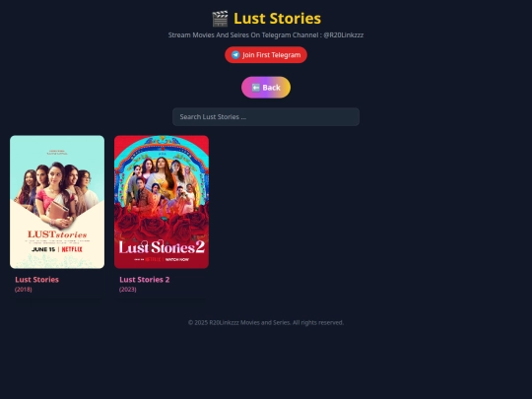This screenshot has width=532, height=399.
Task: Select the 'Lust Stories' title link under the poster
Action: [x=37, y=280]
